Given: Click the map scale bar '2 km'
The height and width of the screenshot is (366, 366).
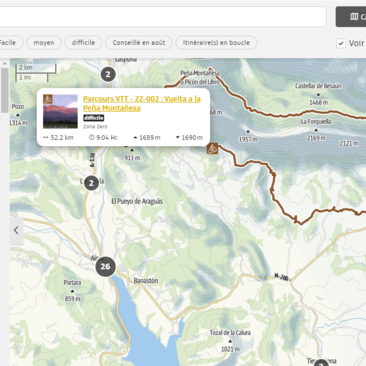Looking at the screenshot, I should [x=36, y=68].
